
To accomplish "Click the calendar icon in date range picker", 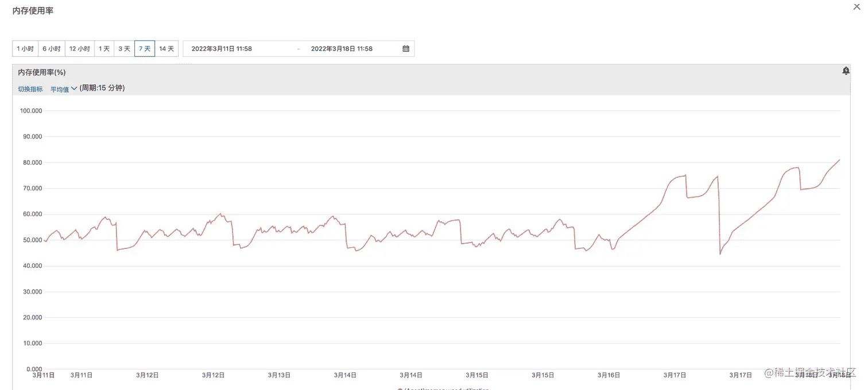I will click(x=406, y=49).
